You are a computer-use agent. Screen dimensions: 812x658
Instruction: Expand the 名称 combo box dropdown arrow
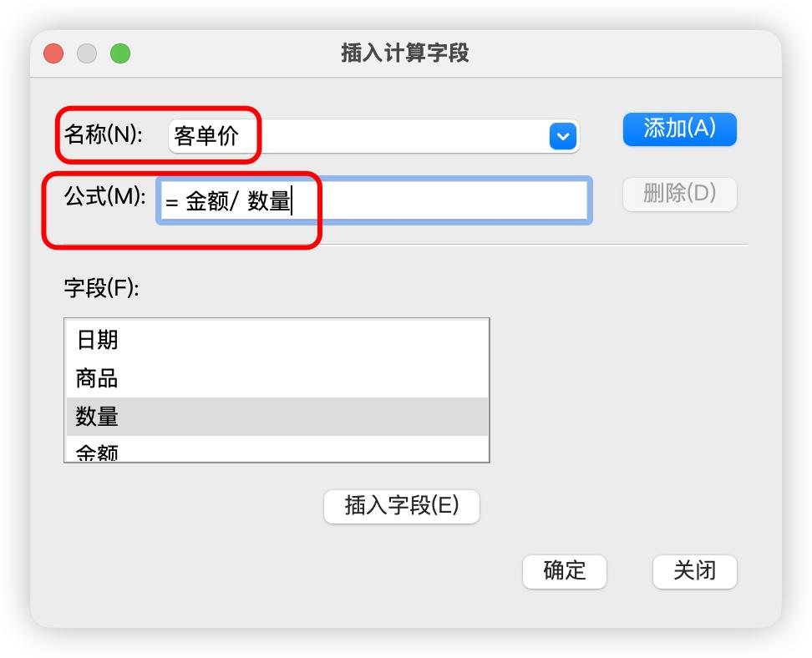[x=562, y=135]
